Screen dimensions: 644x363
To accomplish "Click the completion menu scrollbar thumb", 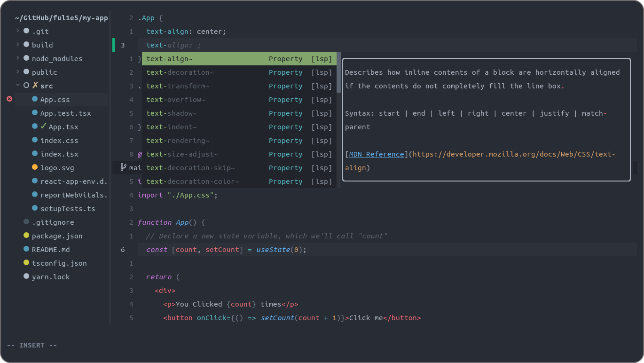I will [x=339, y=72].
